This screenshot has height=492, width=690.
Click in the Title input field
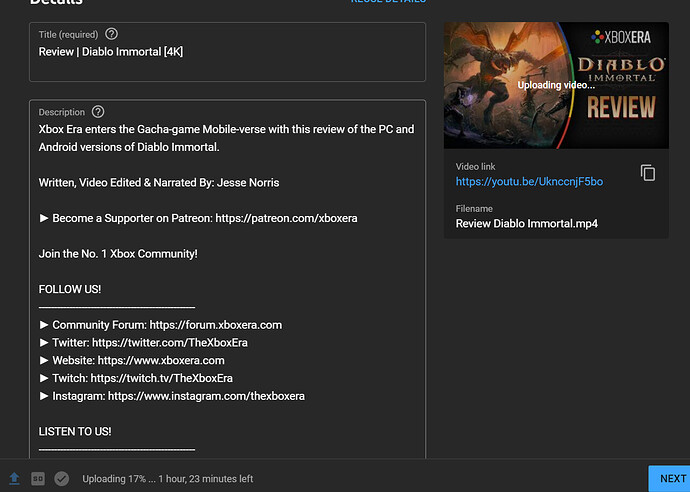[x=227, y=52]
